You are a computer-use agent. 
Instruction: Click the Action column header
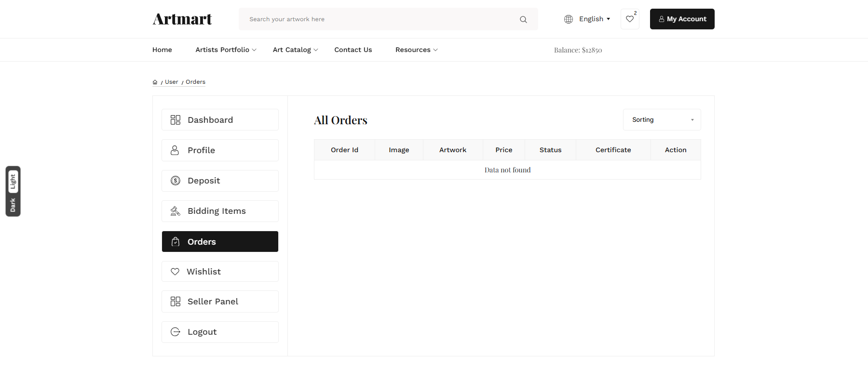(676, 150)
